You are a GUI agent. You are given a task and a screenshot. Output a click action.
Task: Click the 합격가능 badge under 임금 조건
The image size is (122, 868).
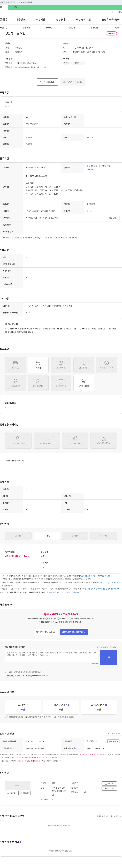90,169
